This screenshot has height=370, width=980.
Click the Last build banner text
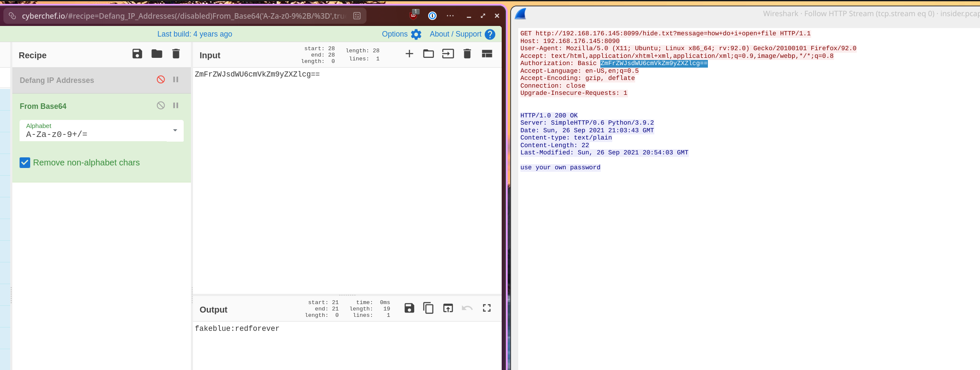195,34
